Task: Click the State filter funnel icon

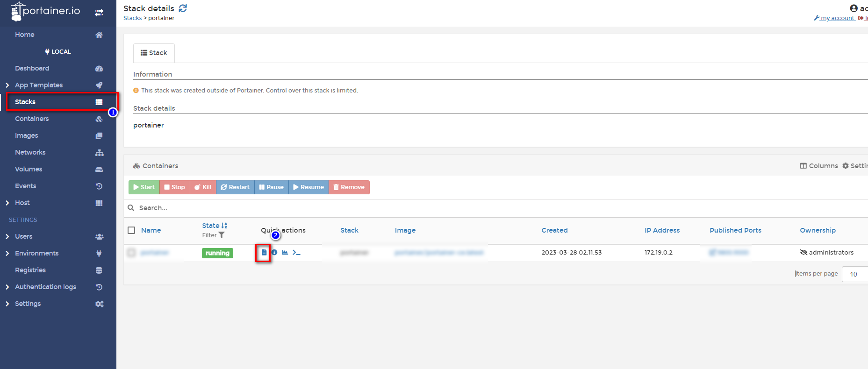Action: [222, 235]
